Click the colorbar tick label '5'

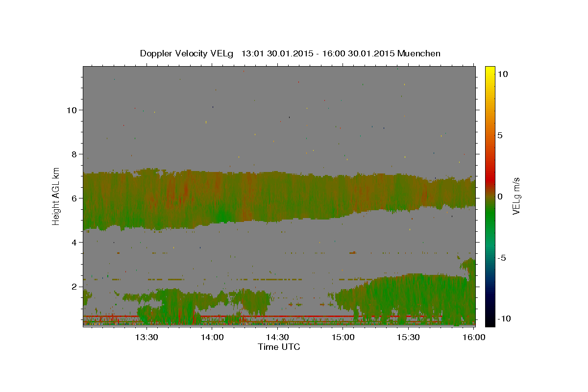500,135
